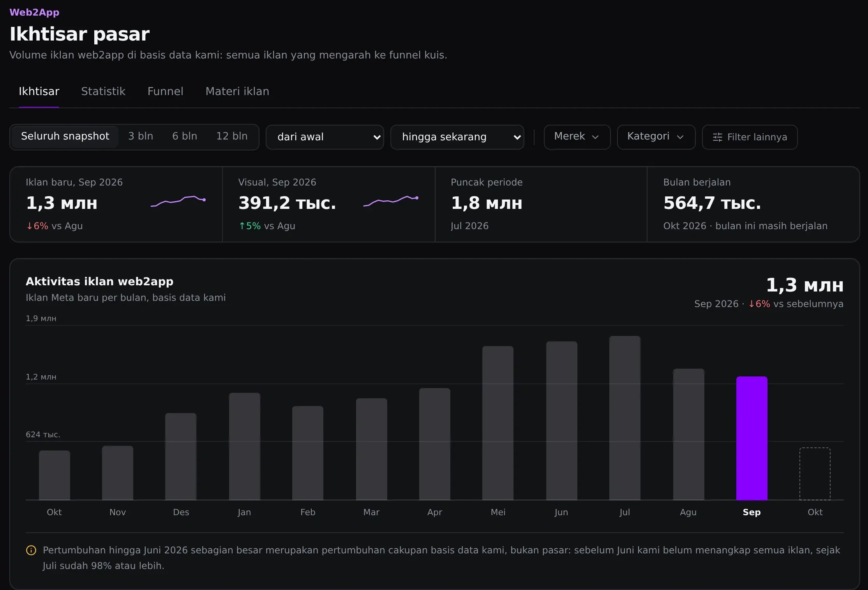Choose the 6 bln time range
This screenshot has height=590, width=868.
pos(185,136)
